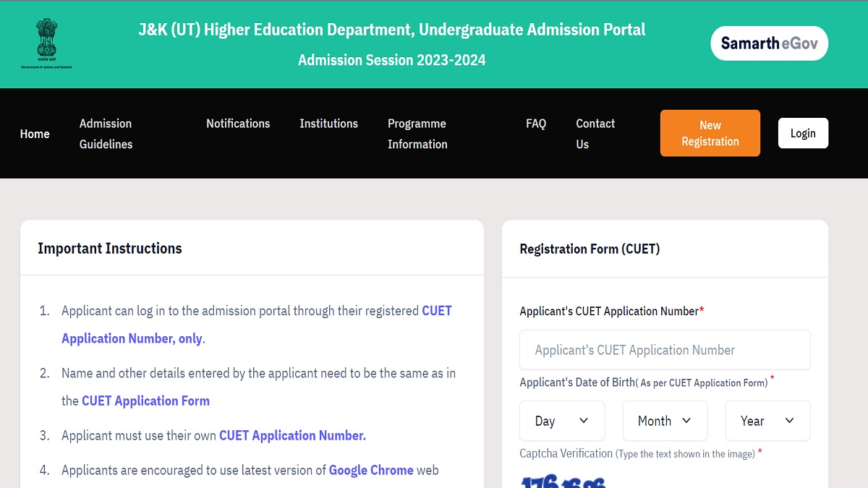Click 'Admission Session 2023-2024' header text
This screenshot has width=868, height=488.
click(x=392, y=60)
